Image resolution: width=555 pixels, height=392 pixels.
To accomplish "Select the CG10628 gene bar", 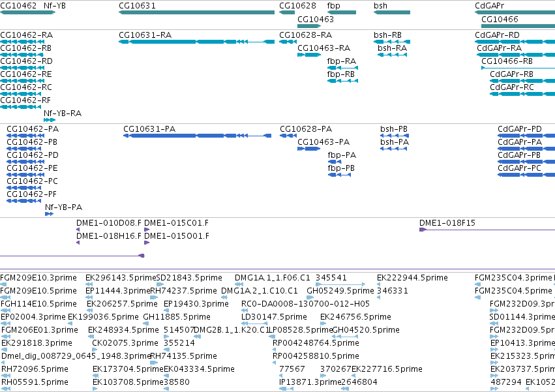I will pyautogui.click(x=287, y=12).
